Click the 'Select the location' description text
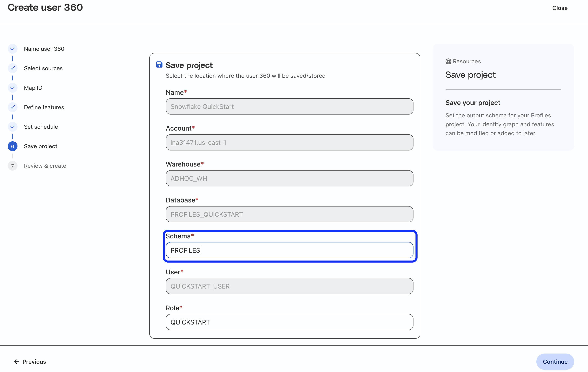Image resolution: width=588 pixels, height=372 pixels. click(x=245, y=76)
